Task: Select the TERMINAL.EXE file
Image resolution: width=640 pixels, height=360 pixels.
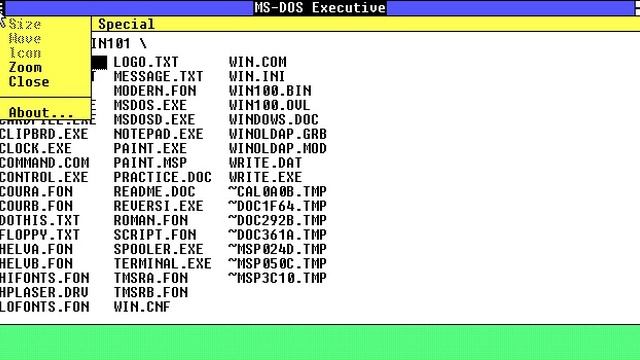Action: point(162,263)
